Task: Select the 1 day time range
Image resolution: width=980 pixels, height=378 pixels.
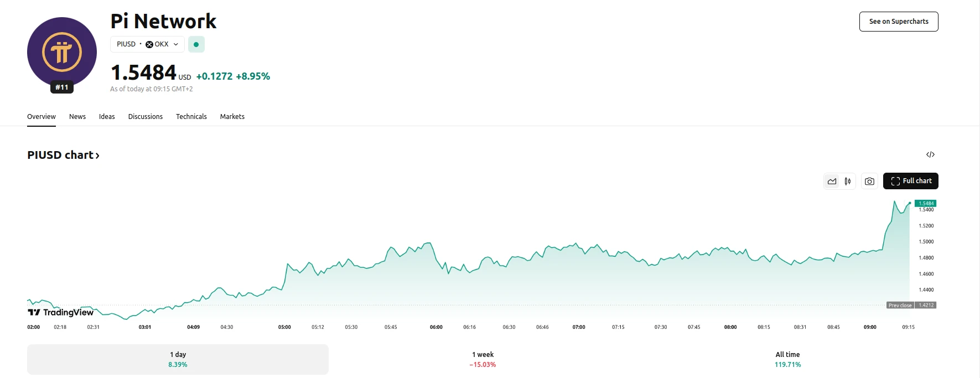Action: click(178, 359)
